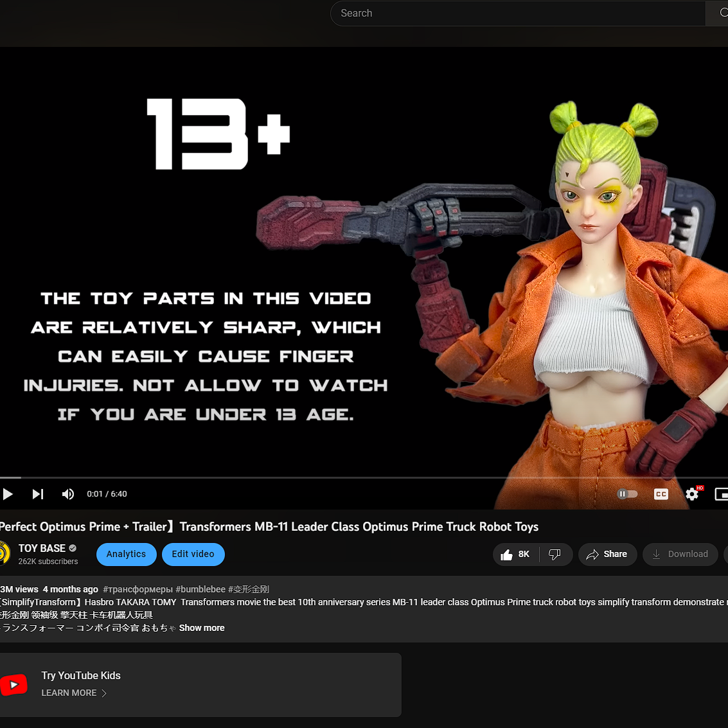Mute the video volume speaker icon

pos(67,494)
